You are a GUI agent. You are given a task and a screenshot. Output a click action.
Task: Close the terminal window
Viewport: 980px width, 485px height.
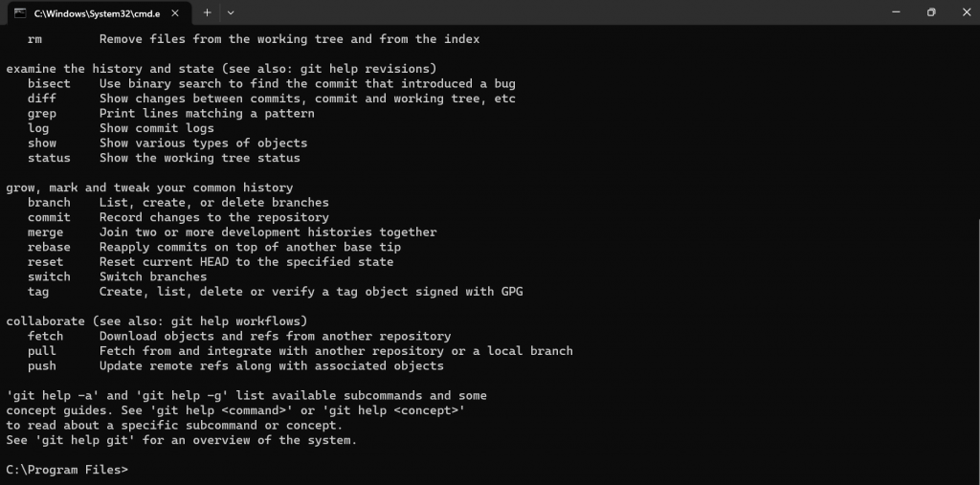(966, 12)
